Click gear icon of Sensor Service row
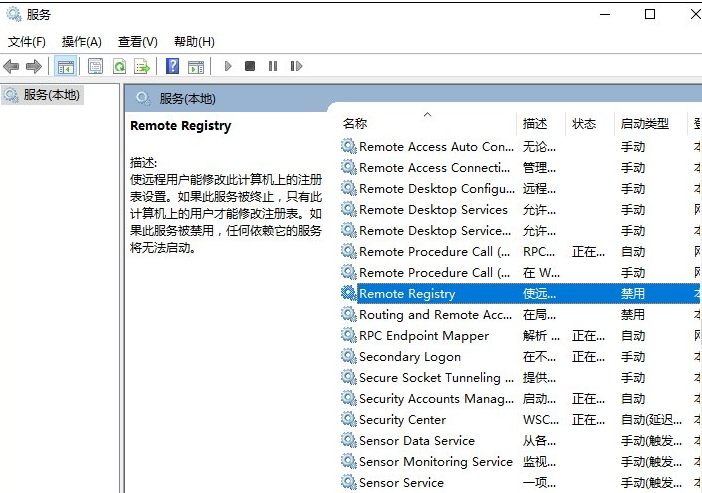This screenshot has width=702, height=493. [348, 482]
